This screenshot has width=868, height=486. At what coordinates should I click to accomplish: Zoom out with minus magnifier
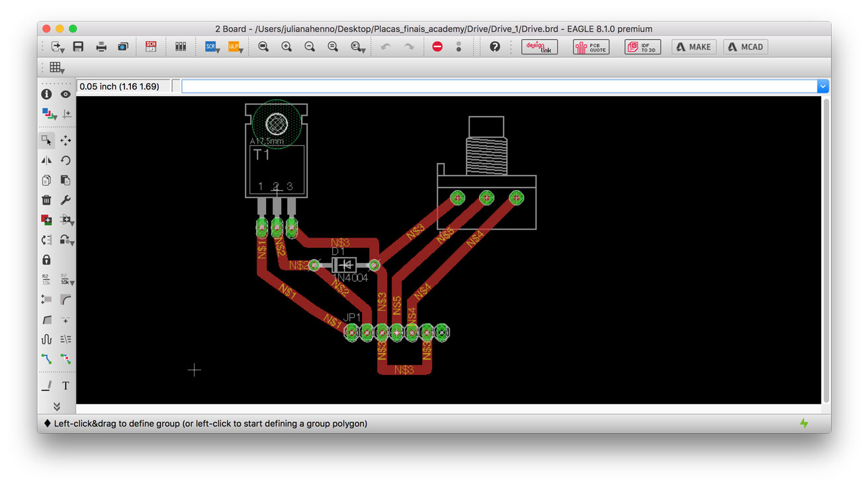[x=310, y=47]
